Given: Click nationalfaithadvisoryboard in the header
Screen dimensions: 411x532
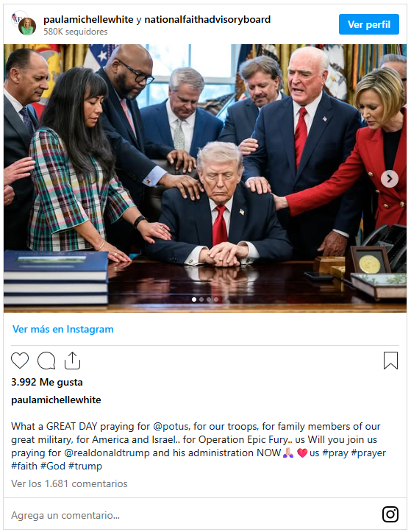Looking at the screenshot, I should click(x=207, y=20).
